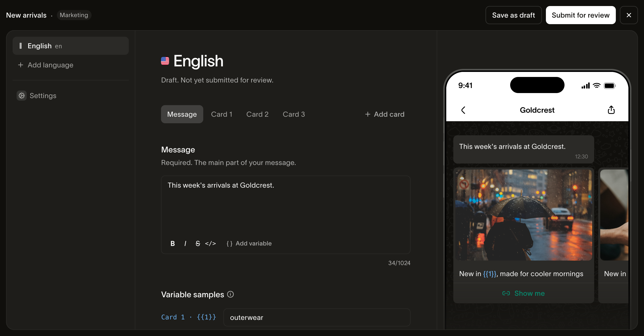The height and width of the screenshot is (336, 644).
Task: Add a new card to the carousel
Action: (x=385, y=114)
